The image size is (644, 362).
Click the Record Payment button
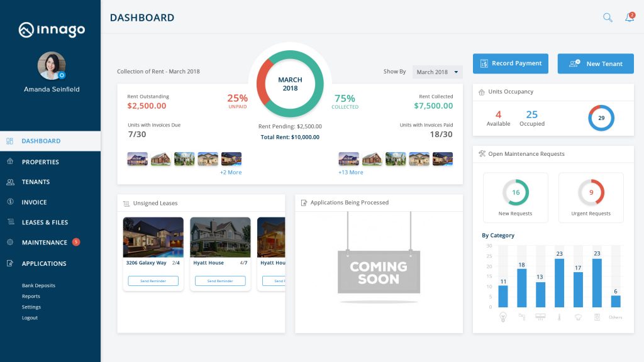tap(510, 63)
